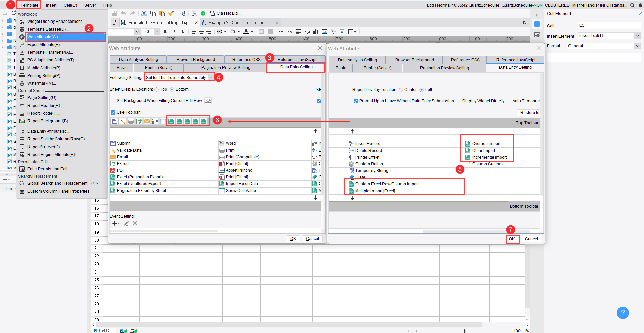This screenshot has height=333, width=644.
Task: Switch to Example 2 Column Import tab
Action: pos(240,23)
